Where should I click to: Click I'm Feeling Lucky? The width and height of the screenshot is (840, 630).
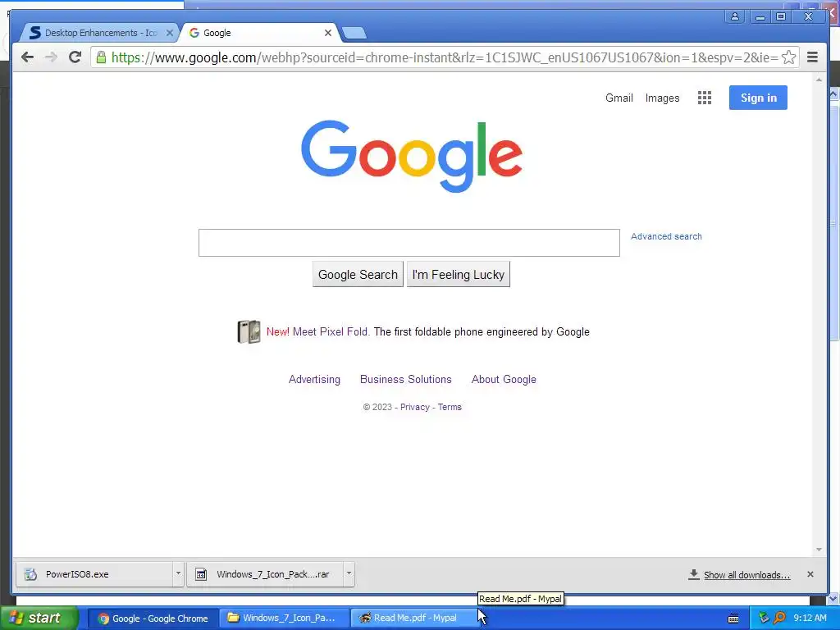[x=459, y=274]
